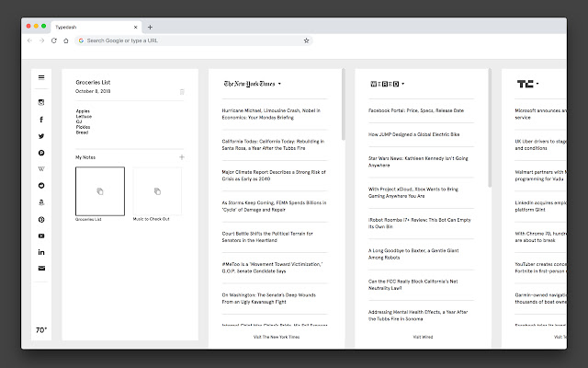Viewport: 588px width, 368px height.
Task: Focus the Search Google or type a URL bar
Action: (x=194, y=40)
